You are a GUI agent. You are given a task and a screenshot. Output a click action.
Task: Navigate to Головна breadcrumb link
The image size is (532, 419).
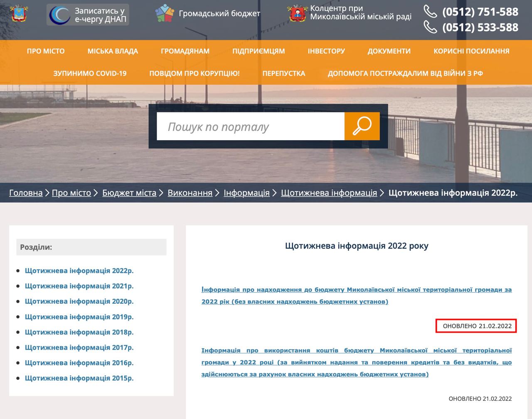(26, 193)
